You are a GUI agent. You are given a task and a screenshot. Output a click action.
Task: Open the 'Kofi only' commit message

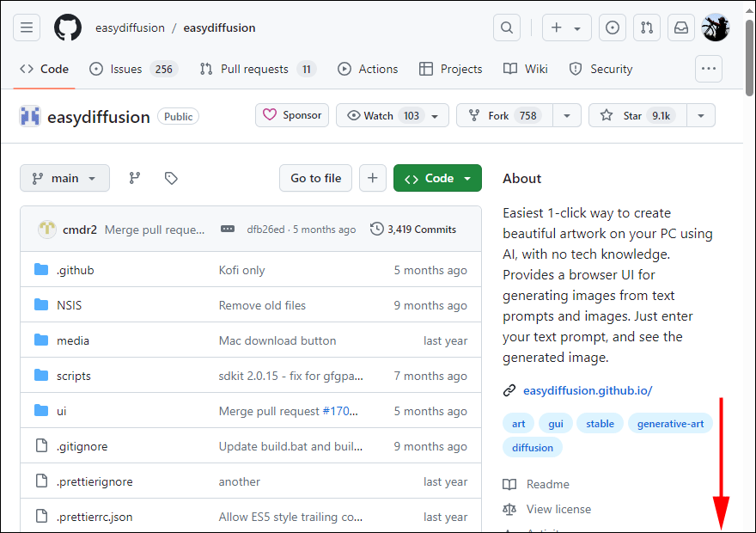241,270
